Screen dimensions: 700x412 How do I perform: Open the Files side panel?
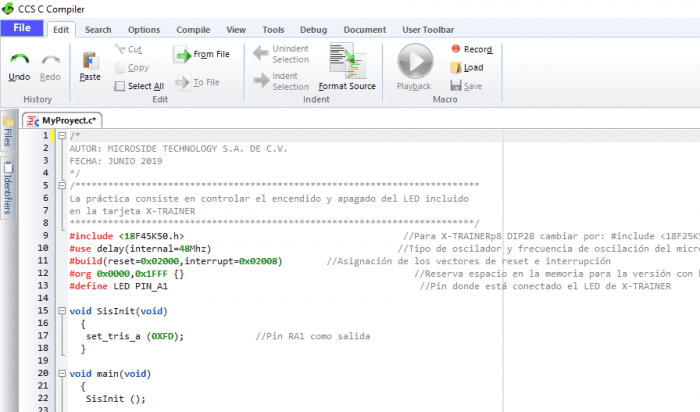tap(7, 137)
